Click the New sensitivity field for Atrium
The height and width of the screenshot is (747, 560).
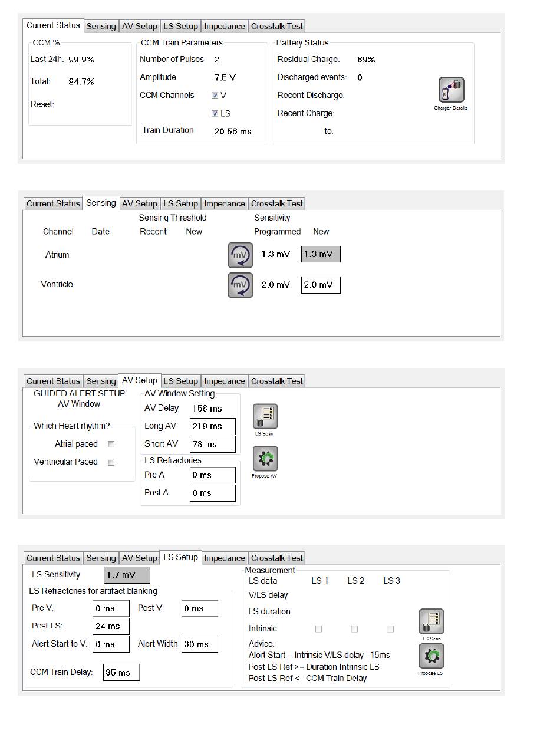click(x=321, y=254)
